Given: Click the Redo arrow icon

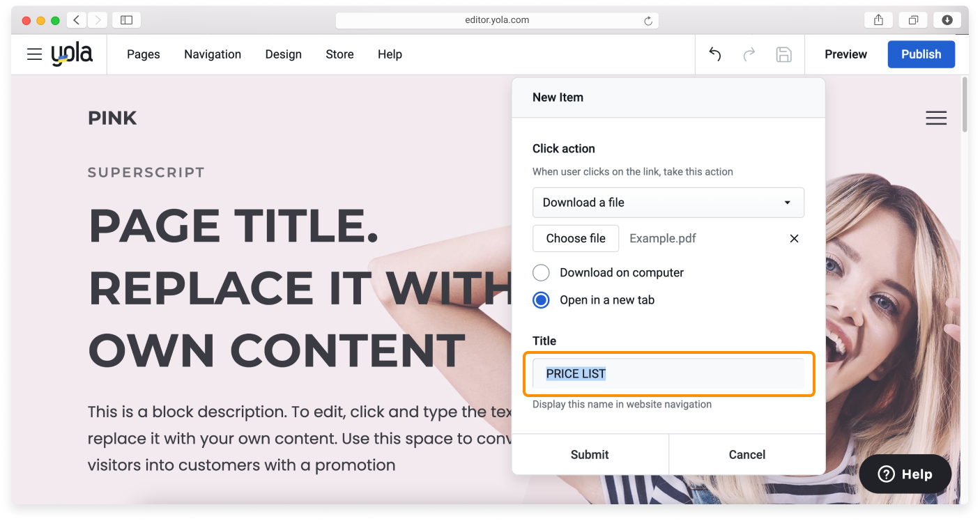Looking at the screenshot, I should (x=749, y=54).
